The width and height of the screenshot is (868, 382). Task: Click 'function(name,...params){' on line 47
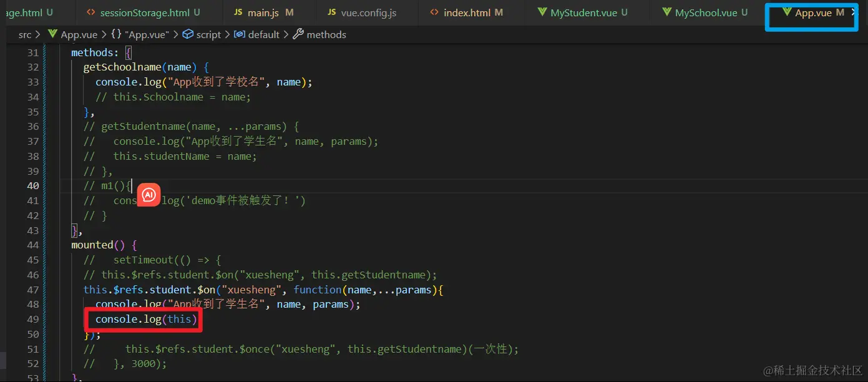(x=368, y=290)
